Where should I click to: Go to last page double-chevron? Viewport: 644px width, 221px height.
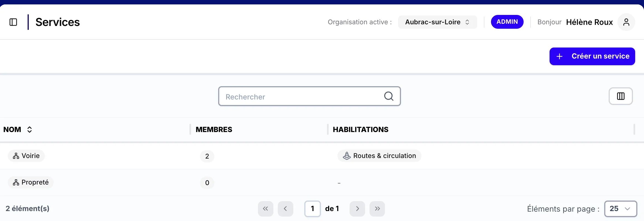[377, 209]
